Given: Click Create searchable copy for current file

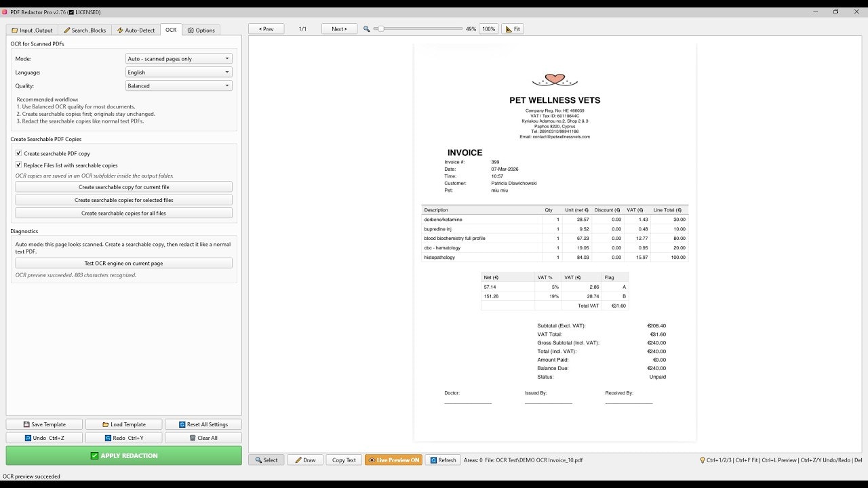Looking at the screenshot, I should 123,187.
